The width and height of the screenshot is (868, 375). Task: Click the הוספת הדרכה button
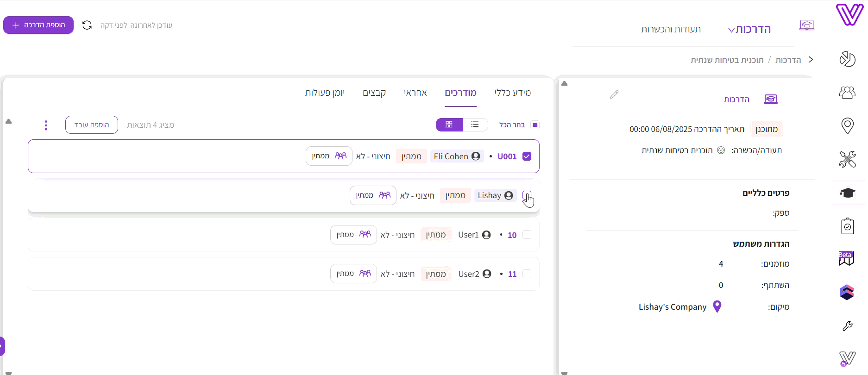click(x=38, y=25)
